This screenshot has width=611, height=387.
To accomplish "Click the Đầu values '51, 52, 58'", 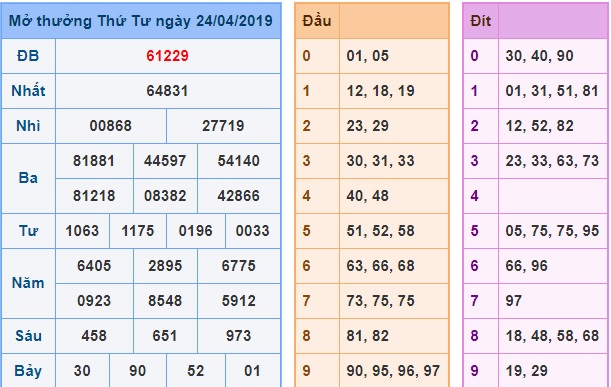I will click(x=380, y=231).
